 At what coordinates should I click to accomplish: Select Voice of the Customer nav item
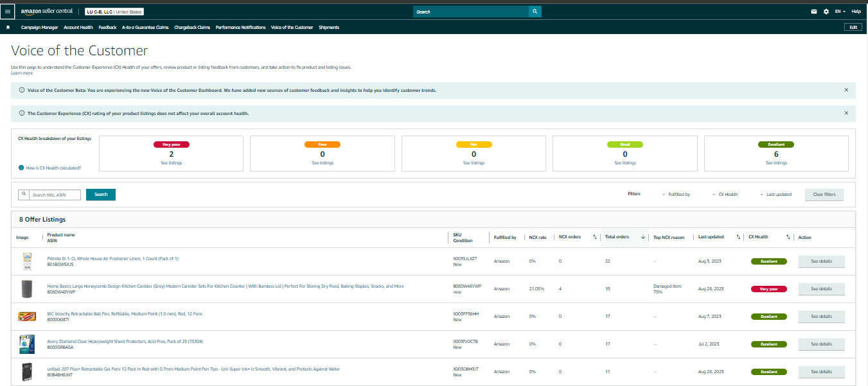[292, 28]
